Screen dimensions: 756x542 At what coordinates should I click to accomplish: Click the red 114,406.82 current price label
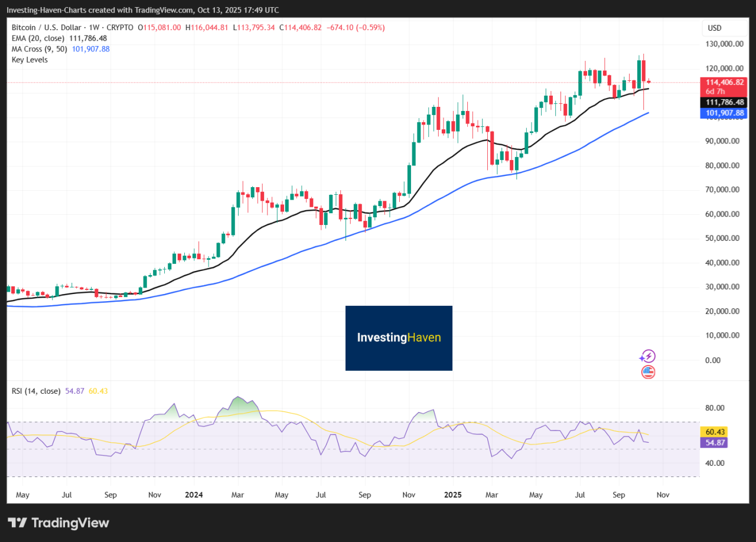(x=723, y=83)
